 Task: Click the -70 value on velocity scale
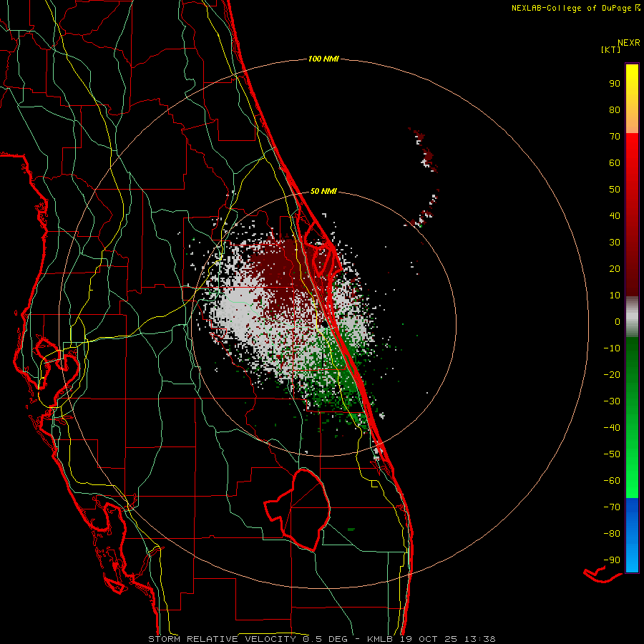[612, 507]
